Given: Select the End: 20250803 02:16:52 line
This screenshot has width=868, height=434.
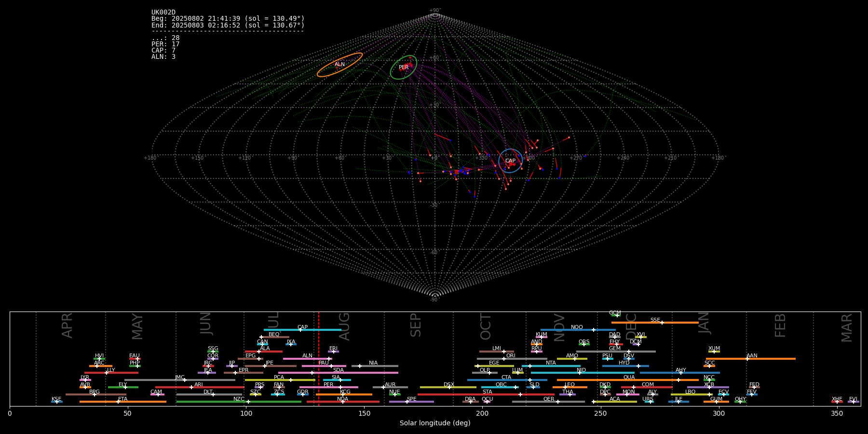Looking at the screenshot, I should tap(228, 25).
